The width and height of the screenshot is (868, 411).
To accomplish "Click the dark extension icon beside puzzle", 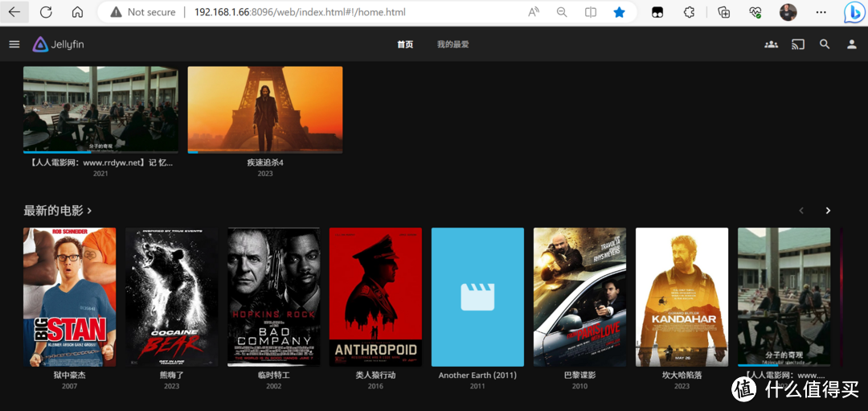I will pos(657,12).
